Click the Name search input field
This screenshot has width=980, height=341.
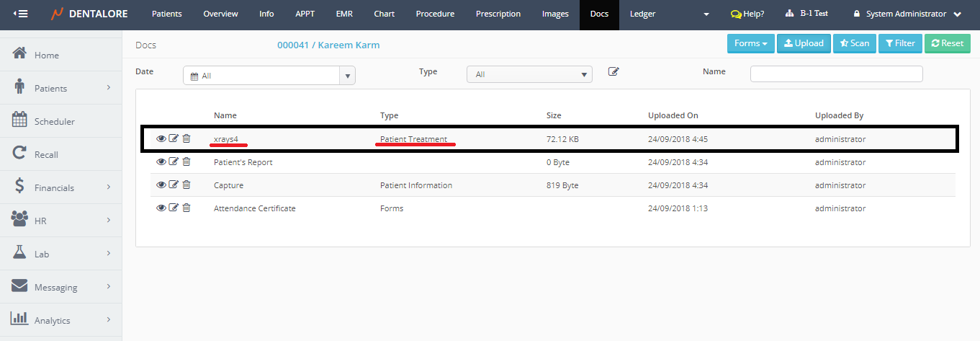[836, 74]
